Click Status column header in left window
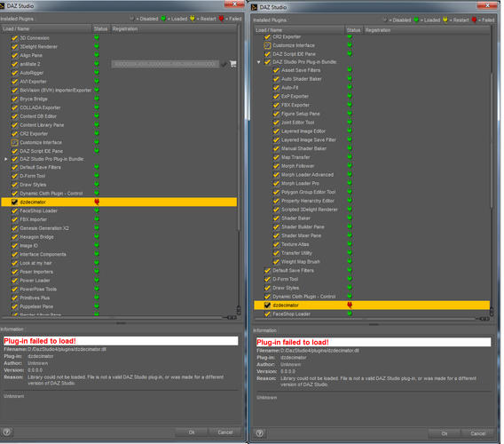The height and width of the screenshot is (444, 504). coord(100,28)
